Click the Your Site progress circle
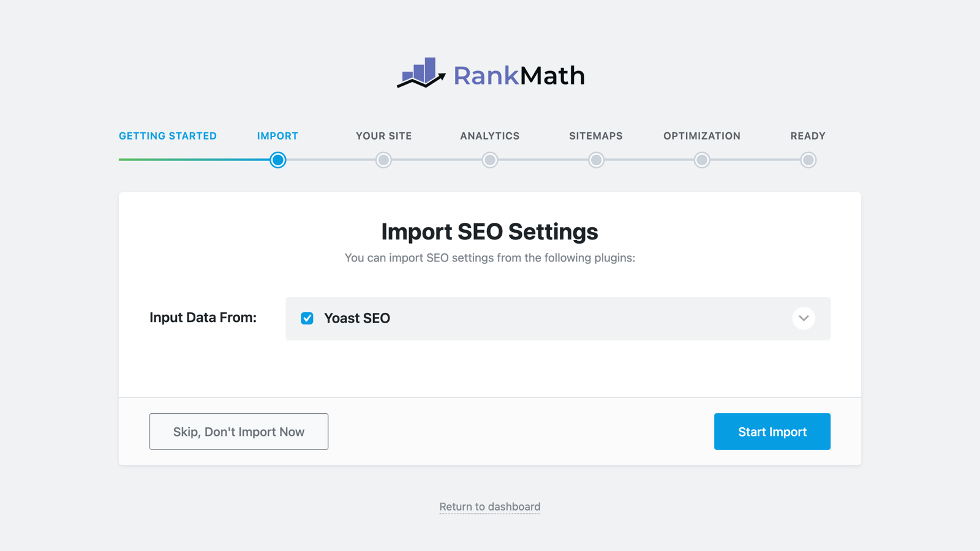 (x=383, y=160)
